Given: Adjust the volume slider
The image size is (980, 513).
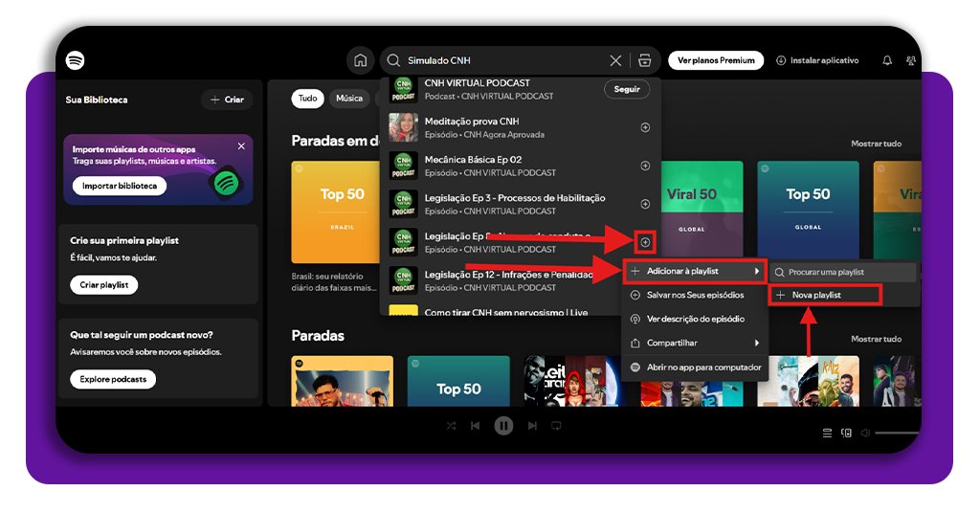Looking at the screenshot, I should coord(898,433).
